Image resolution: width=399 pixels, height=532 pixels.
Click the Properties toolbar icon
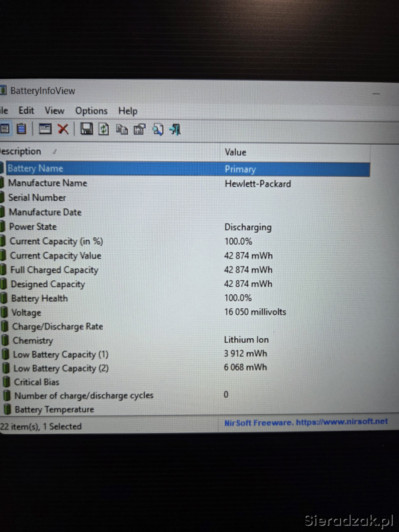[x=140, y=129]
